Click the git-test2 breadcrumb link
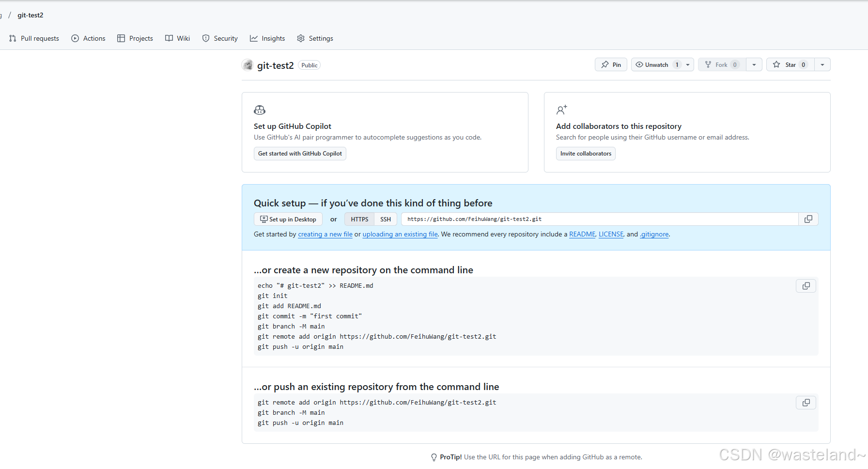Image resolution: width=868 pixels, height=469 pixels. pos(31,15)
